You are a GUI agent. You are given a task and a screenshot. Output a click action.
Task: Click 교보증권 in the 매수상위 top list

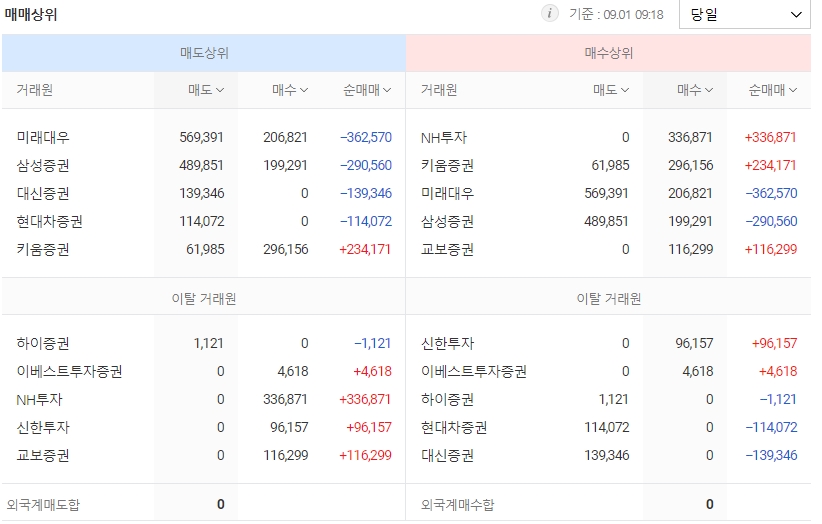pos(447,249)
